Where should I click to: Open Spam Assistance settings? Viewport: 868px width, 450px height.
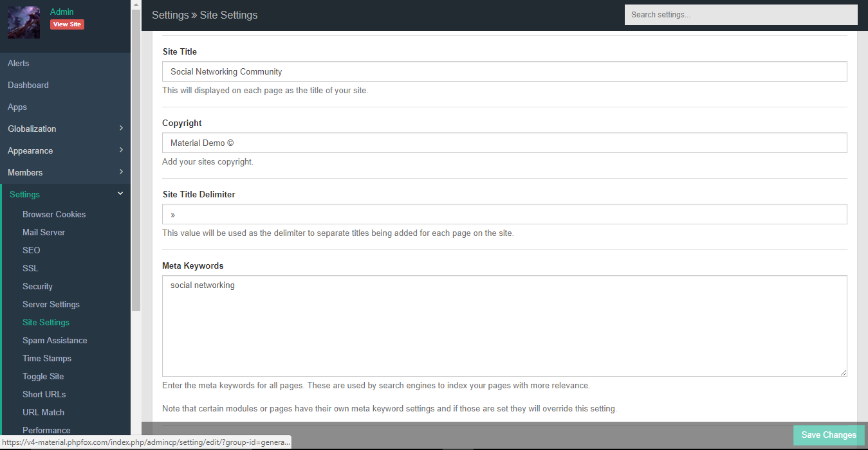point(55,340)
